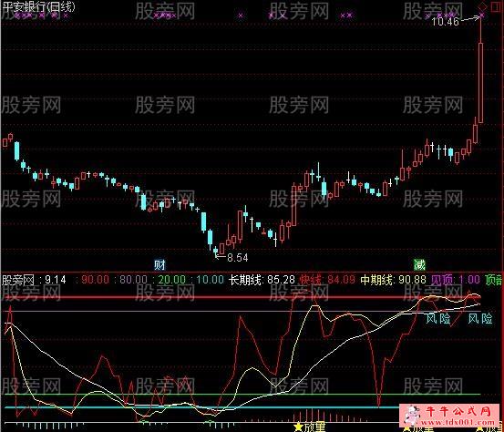The height and width of the screenshot is (432, 504).
Task: Click the 牛牛公式网 banner text
Action: (458, 411)
